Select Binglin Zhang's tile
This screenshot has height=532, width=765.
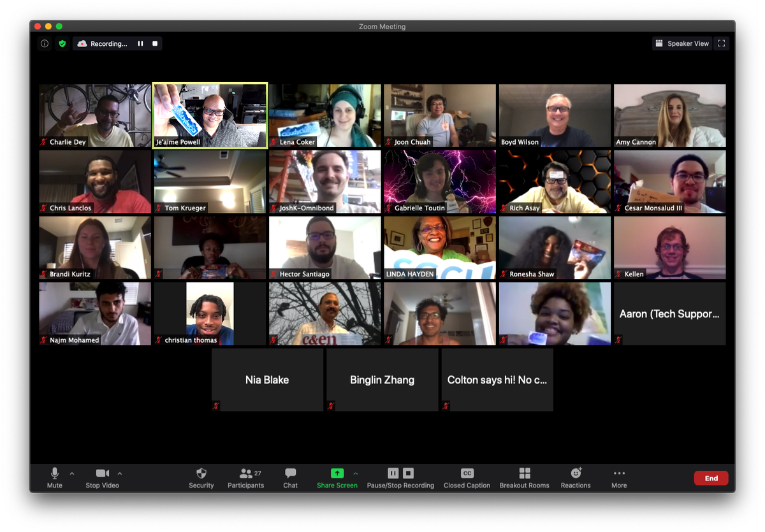(x=382, y=380)
